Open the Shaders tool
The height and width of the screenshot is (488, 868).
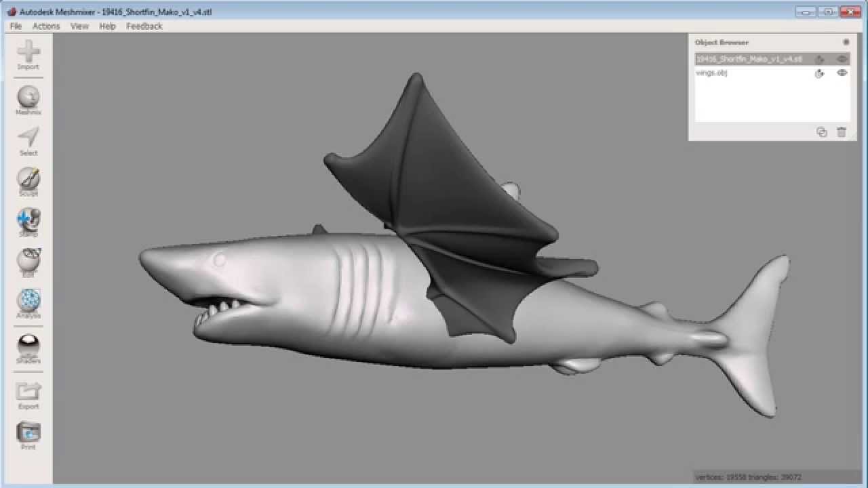pos(28,349)
